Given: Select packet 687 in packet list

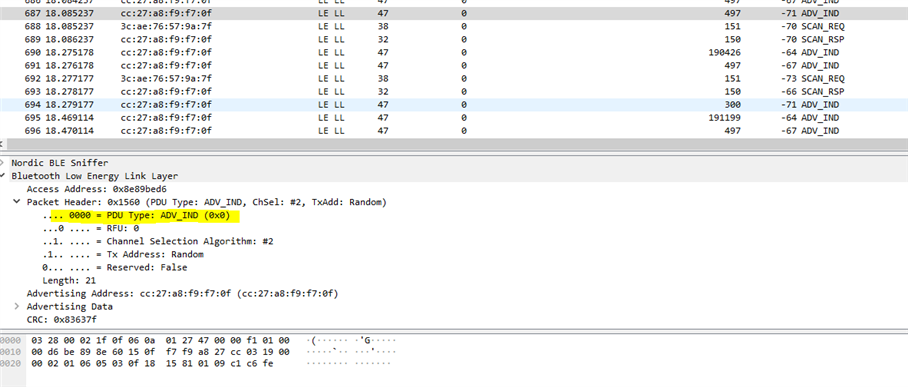Looking at the screenshot, I should [454, 13].
